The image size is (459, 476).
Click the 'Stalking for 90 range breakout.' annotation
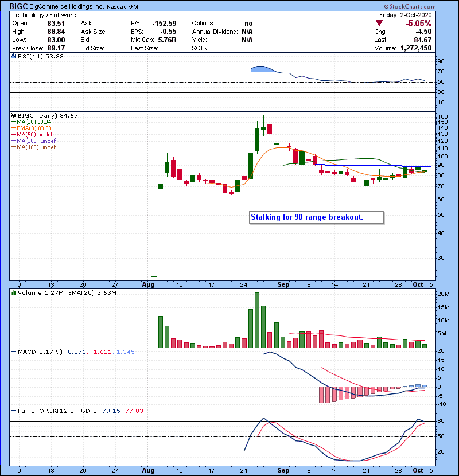pos(316,217)
